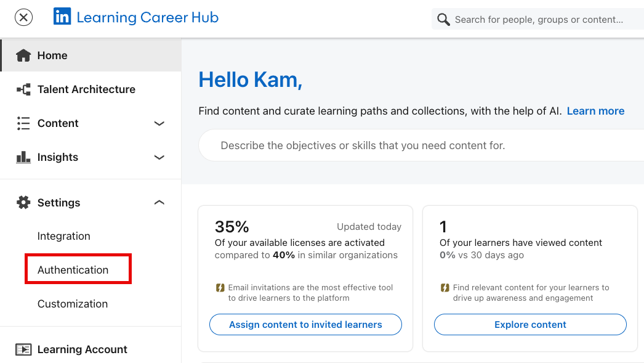This screenshot has height=363, width=644.
Task: Click the Content list icon
Action: point(23,123)
